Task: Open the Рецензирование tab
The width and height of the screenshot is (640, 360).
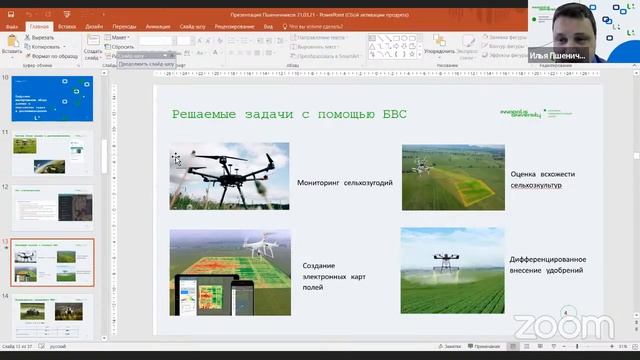Action: pyautogui.click(x=234, y=27)
